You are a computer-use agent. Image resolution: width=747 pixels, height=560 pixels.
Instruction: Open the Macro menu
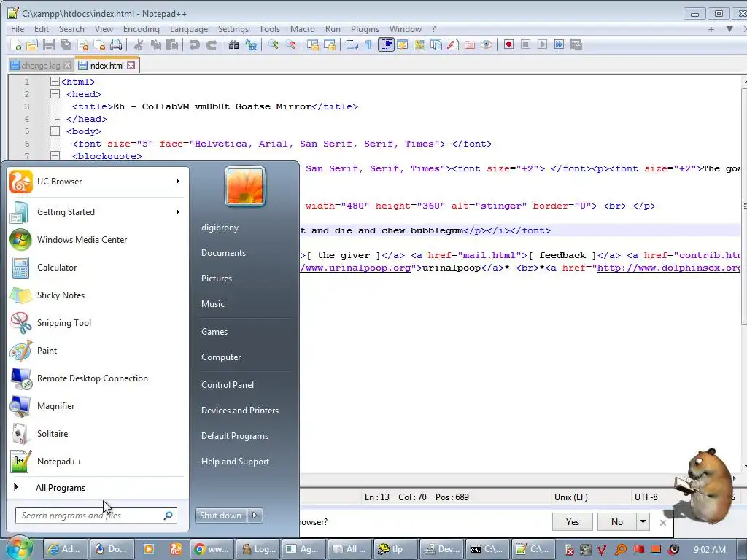tap(303, 29)
